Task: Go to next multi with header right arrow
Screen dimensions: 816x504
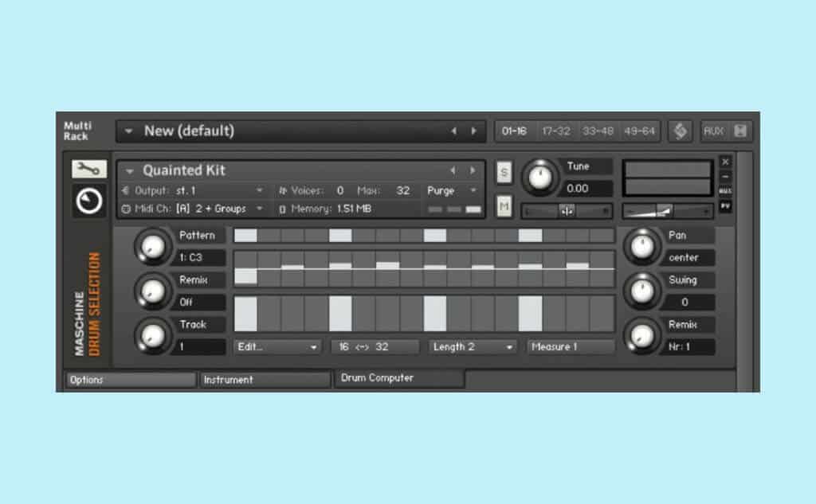Action: [x=474, y=131]
